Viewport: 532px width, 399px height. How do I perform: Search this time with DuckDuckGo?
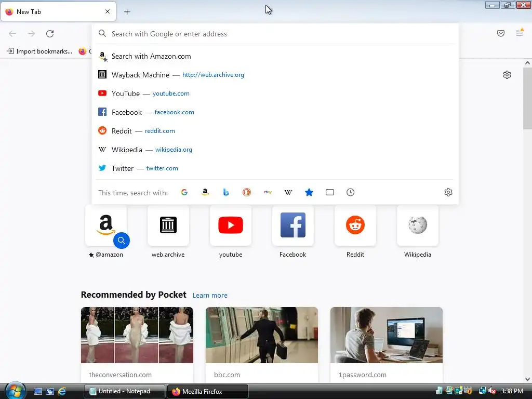point(247,192)
